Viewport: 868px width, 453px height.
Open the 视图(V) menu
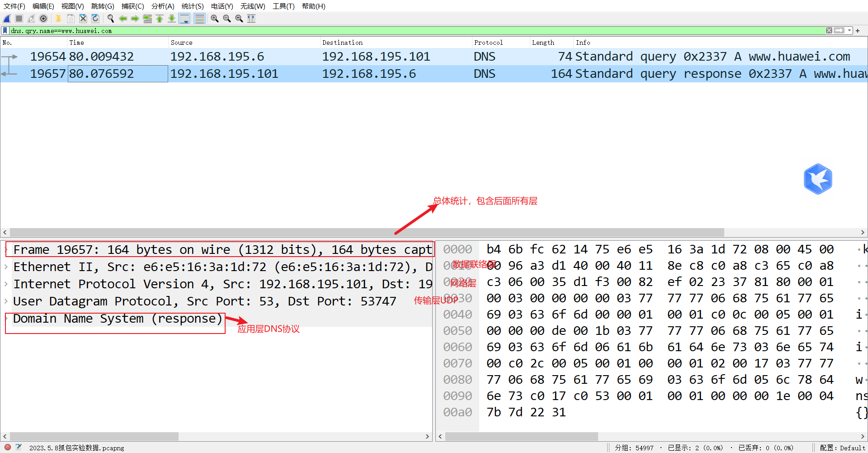click(x=73, y=6)
